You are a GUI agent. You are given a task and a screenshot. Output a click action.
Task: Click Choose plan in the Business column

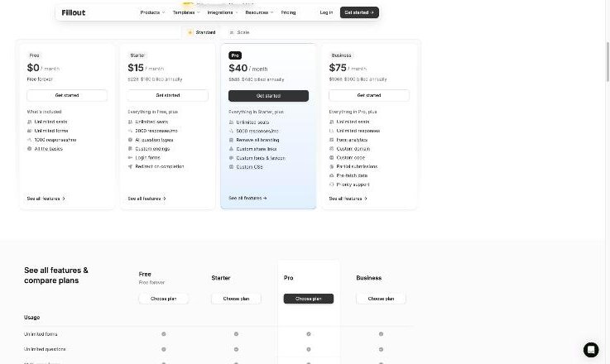(381, 299)
